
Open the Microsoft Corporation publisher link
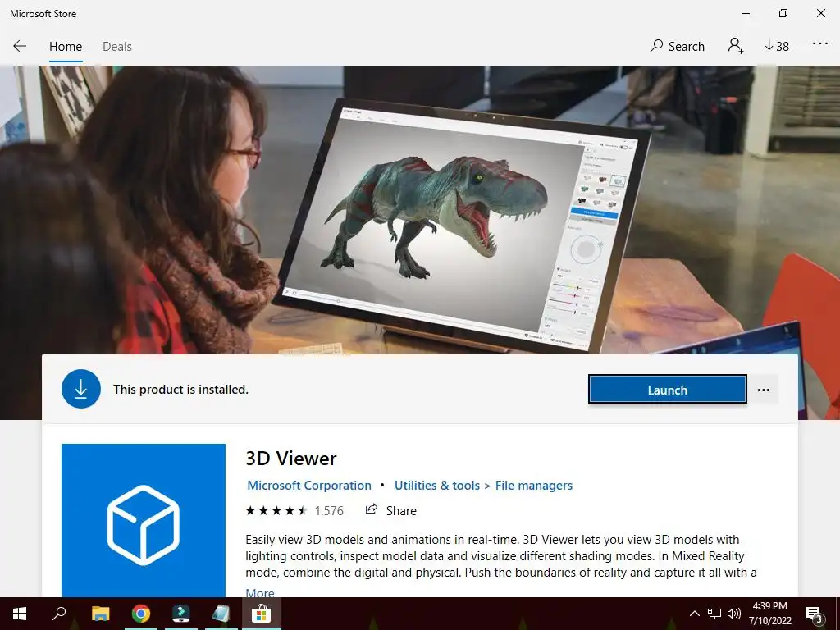click(309, 486)
